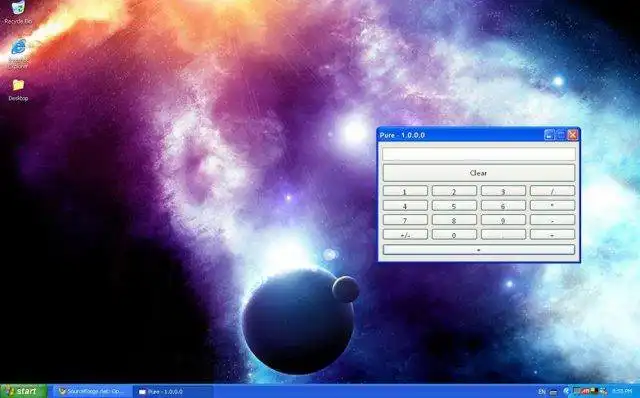
Task: Click the decimal point button
Action: [x=503, y=235]
